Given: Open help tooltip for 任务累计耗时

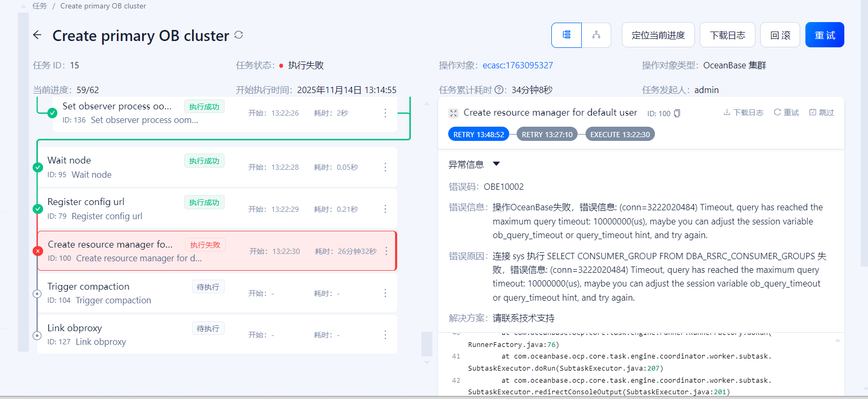Looking at the screenshot, I should [499, 90].
